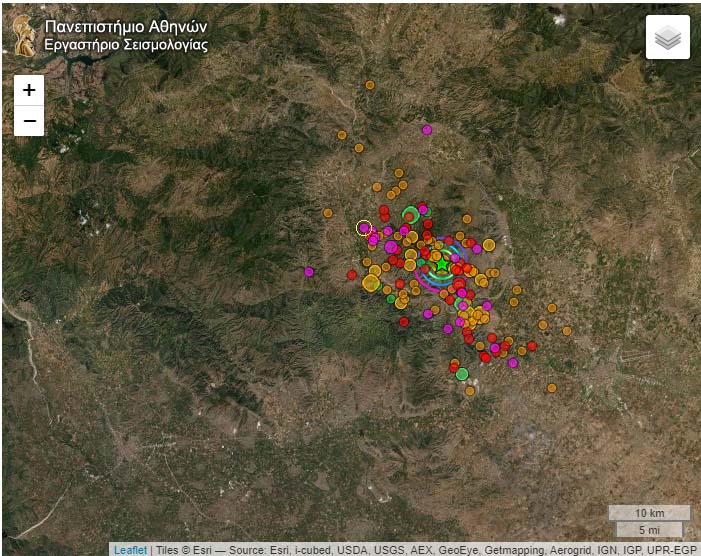Select the easternmost orange earthquake marker

(x=567, y=330)
